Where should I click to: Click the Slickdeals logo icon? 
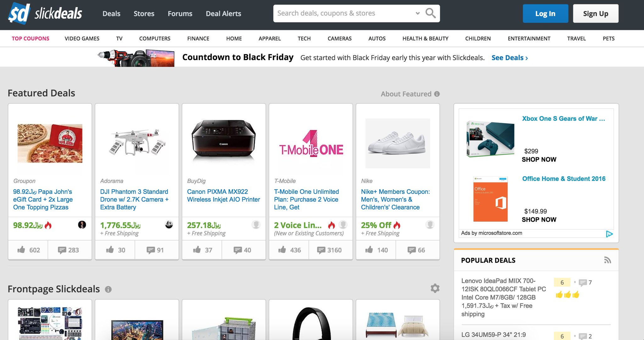coord(19,14)
